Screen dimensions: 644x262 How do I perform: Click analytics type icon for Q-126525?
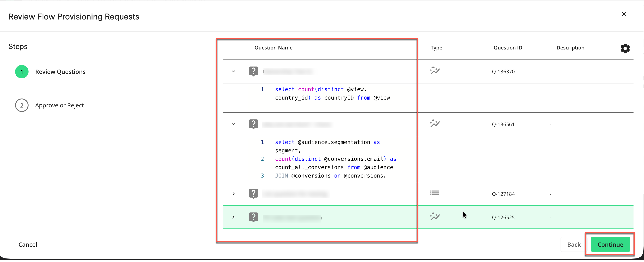click(x=434, y=216)
